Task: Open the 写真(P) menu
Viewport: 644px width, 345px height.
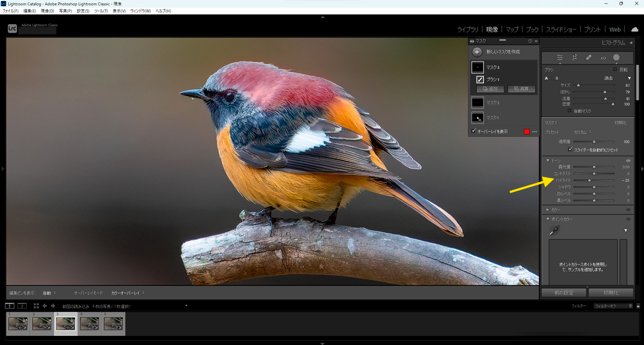Action: coord(65,11)
